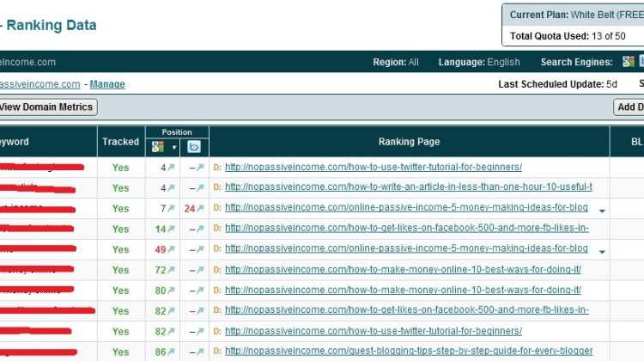
Task: Open the passiveincome.com domain link
Action: [39, 84]
